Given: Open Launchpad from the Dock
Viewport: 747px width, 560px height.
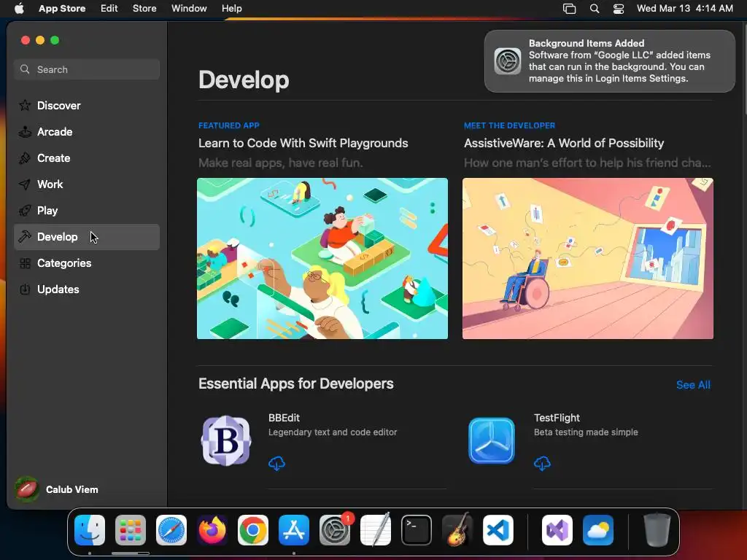Looking at the screenshot, I should click(x=131, y=530).
